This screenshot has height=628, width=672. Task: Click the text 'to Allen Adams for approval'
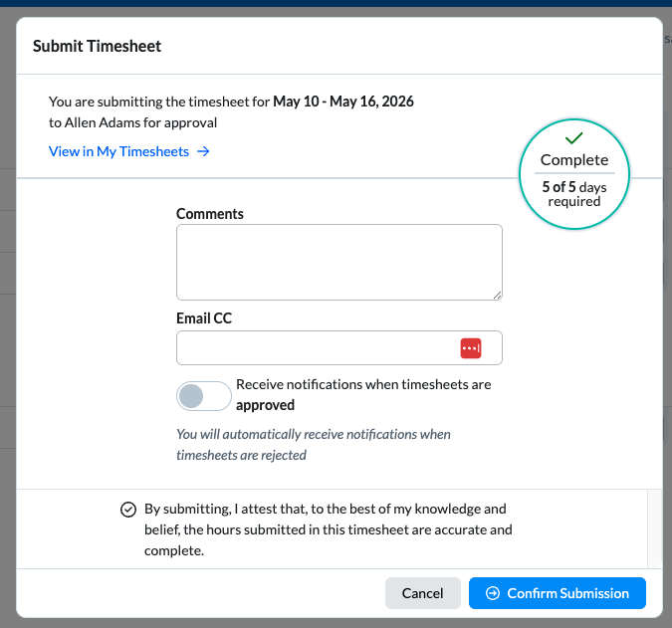(132, 123)
